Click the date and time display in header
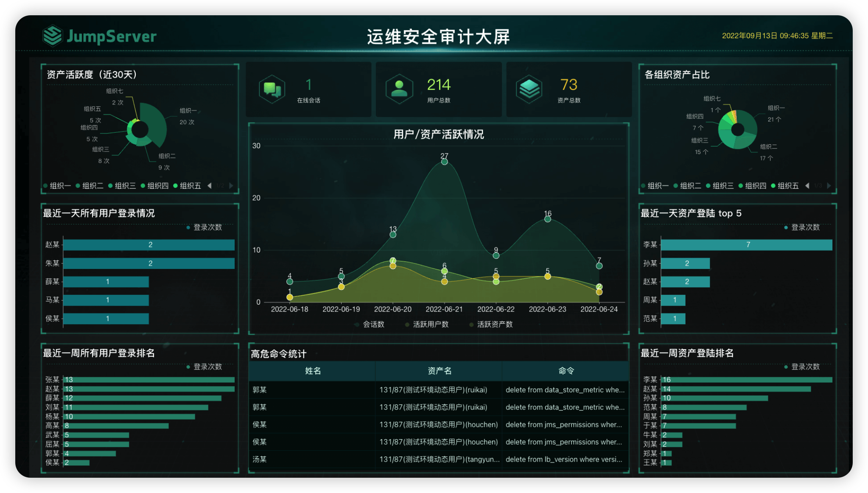 (777, 36)
